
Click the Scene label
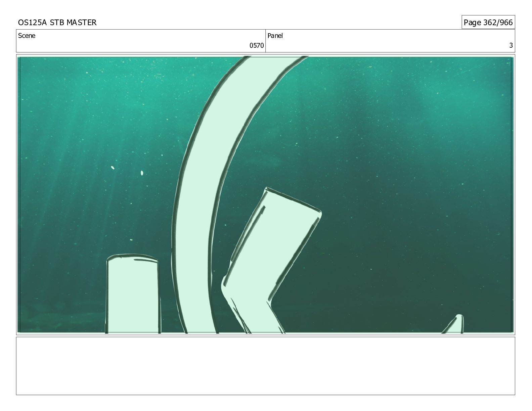coord(27,36)
